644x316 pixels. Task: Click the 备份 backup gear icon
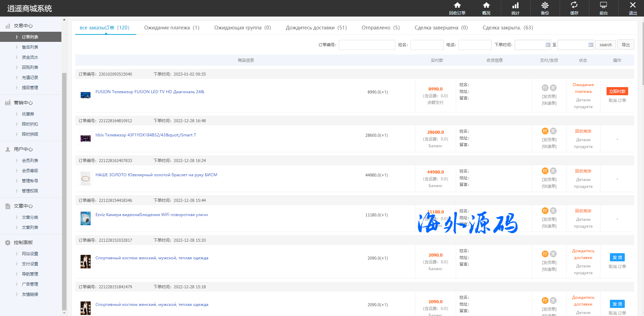click(545, 5)
